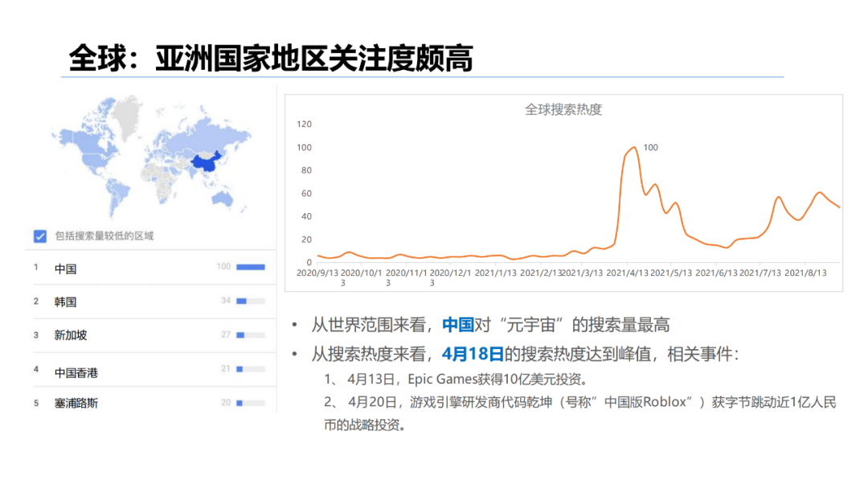The image size is (868, 489).
Task: Click the world map thumbnail
Action: (150, 157)
